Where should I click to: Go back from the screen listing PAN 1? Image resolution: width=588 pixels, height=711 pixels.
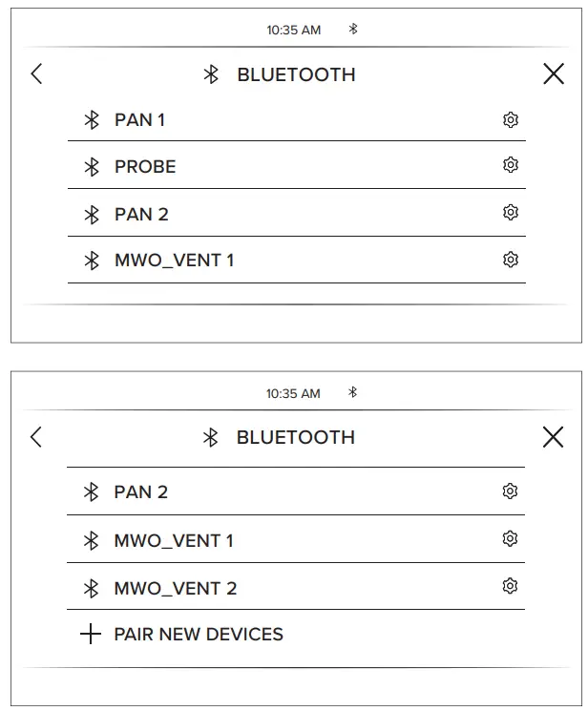36,74
